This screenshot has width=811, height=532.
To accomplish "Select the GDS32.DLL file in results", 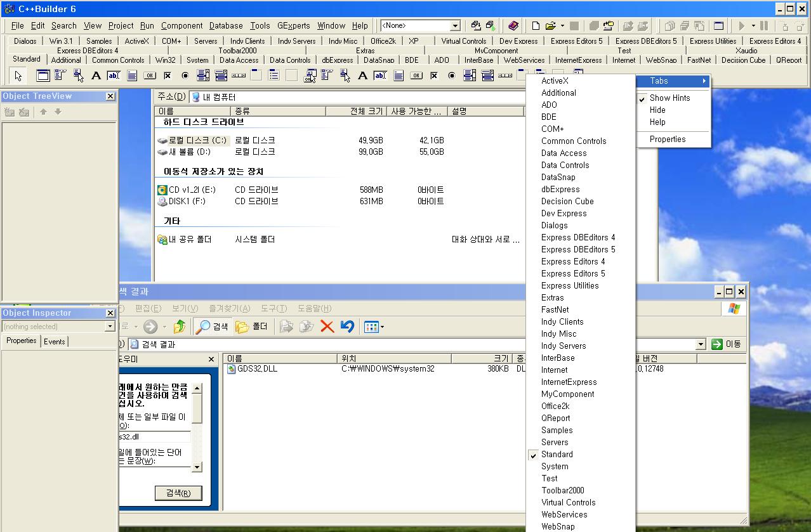I will click(253, 368).
